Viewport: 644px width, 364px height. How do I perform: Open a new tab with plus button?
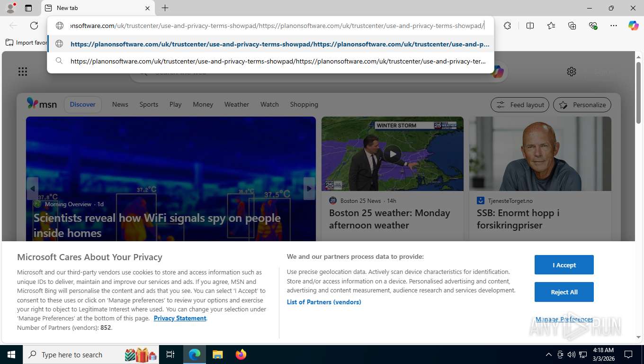point(165,8)
